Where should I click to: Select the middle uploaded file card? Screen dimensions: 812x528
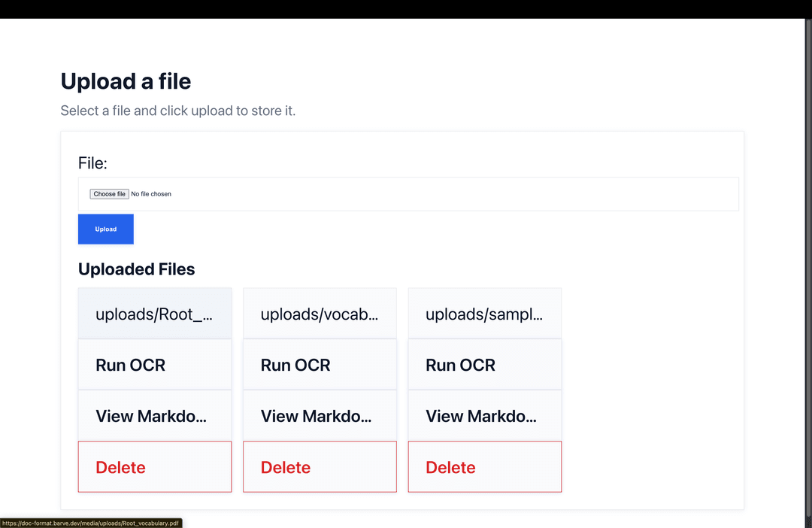pos(319,314)
